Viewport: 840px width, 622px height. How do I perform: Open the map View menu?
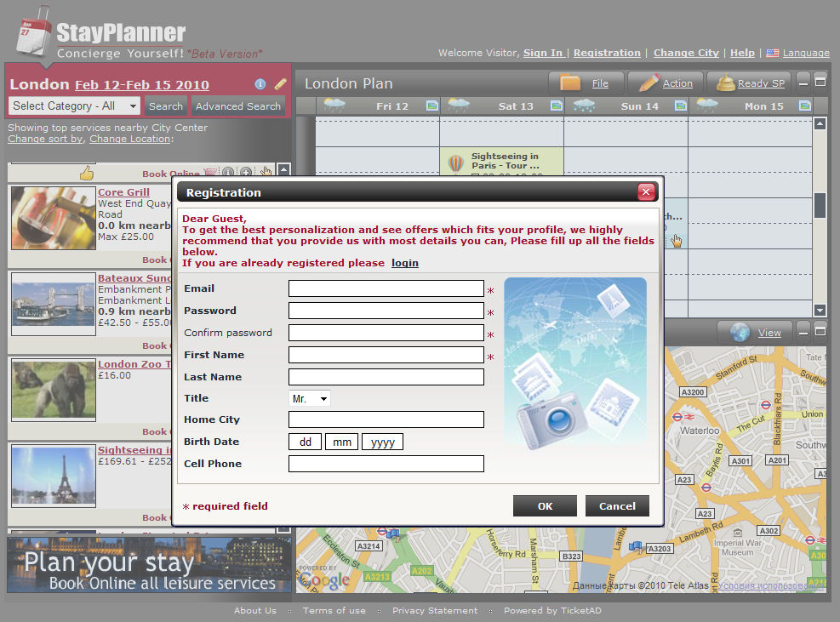(755, 333)
